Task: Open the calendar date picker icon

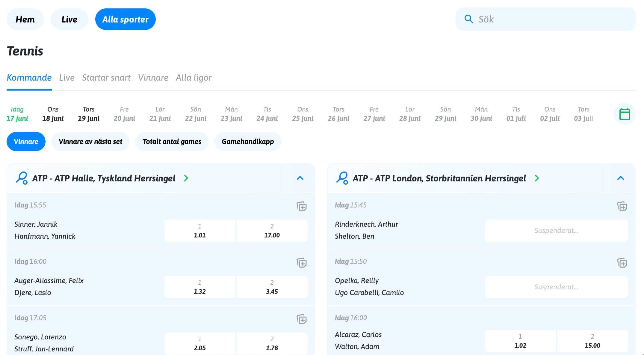Action: coord(625,114)
